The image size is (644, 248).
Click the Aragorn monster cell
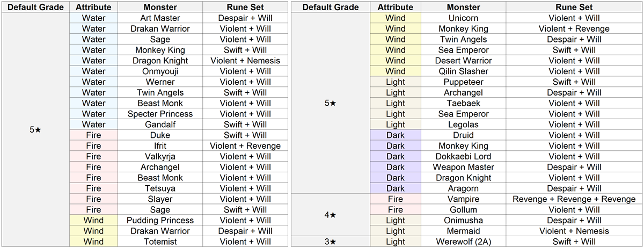pos(463,188)
